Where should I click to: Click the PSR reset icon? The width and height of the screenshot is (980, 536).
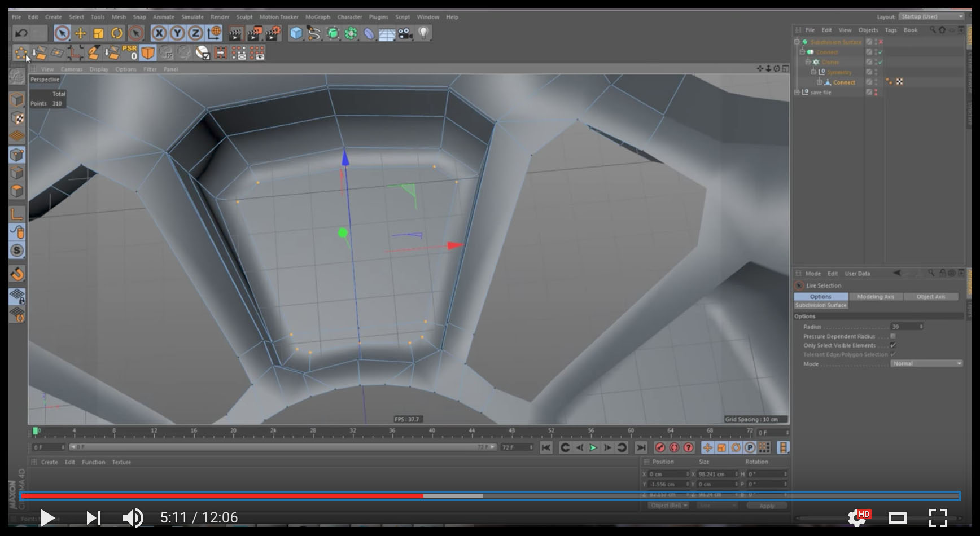(130, 52)
